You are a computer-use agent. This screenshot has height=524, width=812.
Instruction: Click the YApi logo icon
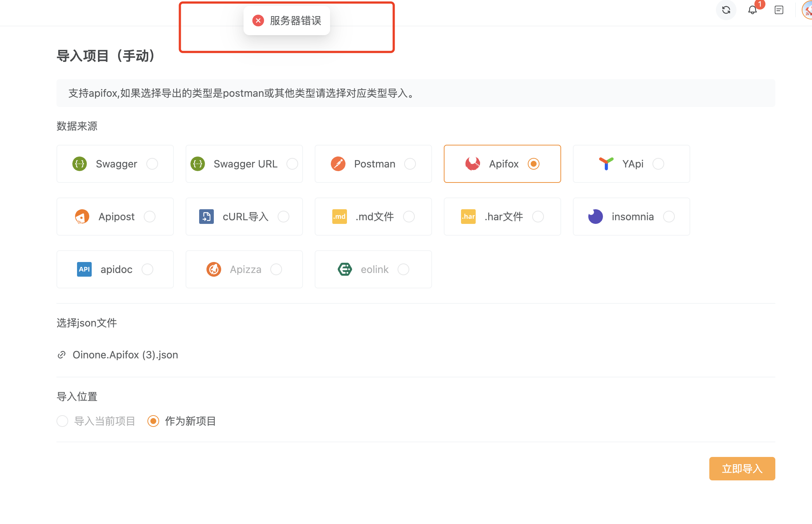606,164
